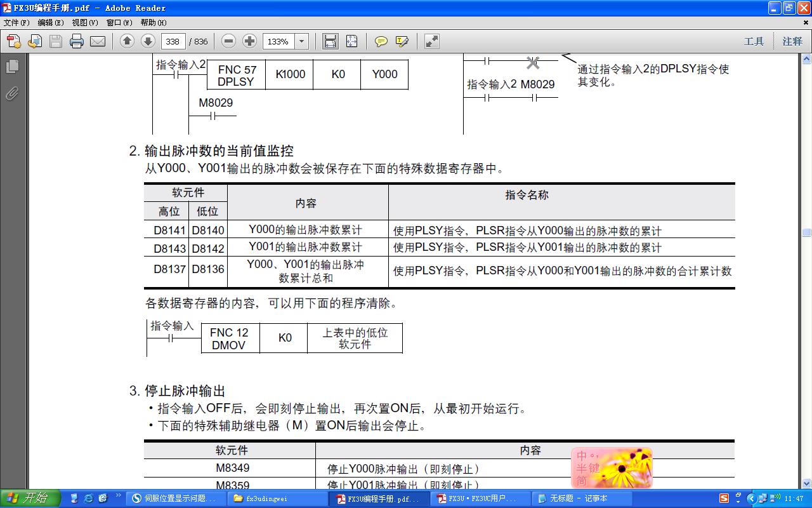Click the zoom out minus button
Viewport: 812px width, 508px height.
[x=229, y=41]
